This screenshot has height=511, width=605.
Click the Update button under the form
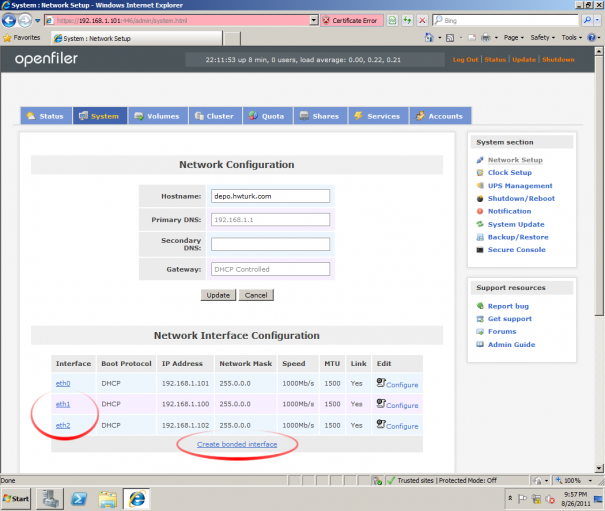point(218,295)
